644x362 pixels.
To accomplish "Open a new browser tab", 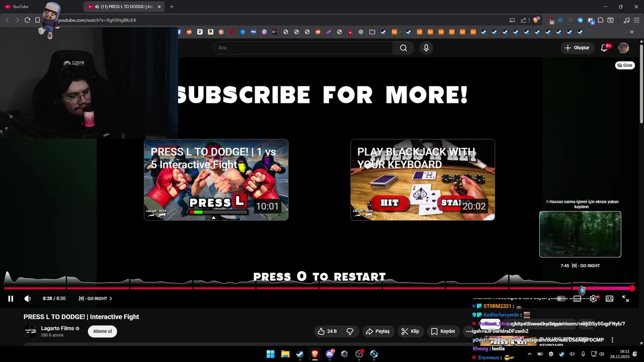I will coord(172,7).
